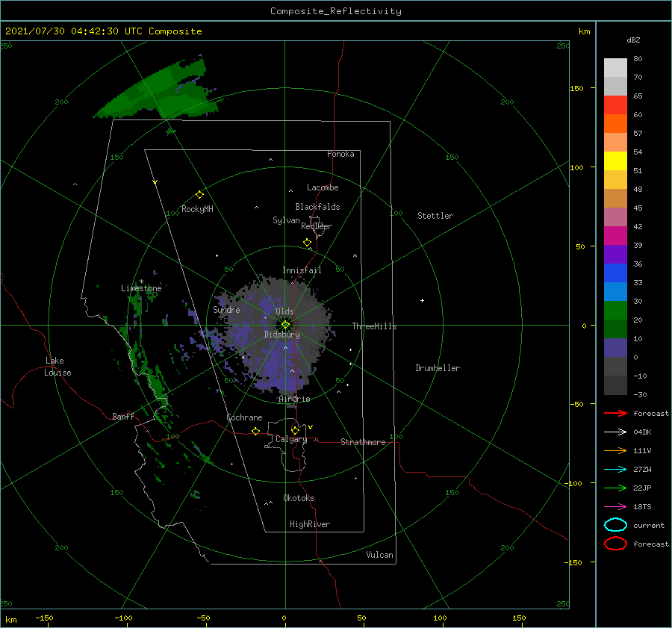
Task: Click the Drumheller label on map
Action: (x=438, y=368)
